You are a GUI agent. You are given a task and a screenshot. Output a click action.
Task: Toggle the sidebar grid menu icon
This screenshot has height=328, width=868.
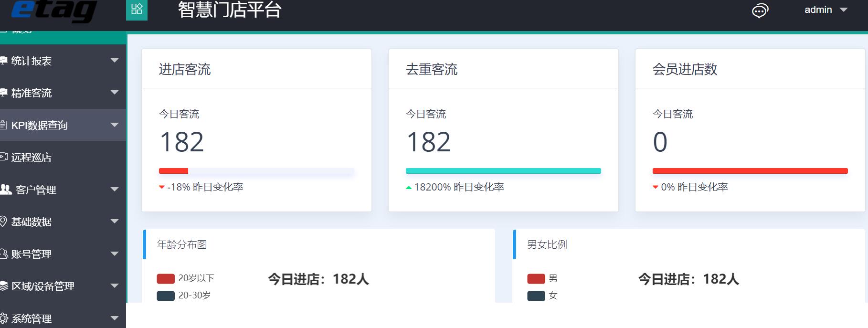(137, 10)
